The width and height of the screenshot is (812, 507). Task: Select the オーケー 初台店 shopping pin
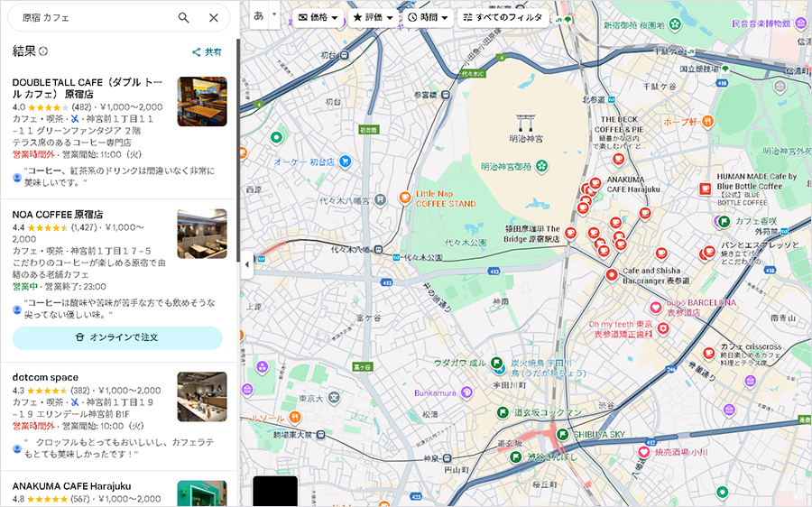[345, 161]
